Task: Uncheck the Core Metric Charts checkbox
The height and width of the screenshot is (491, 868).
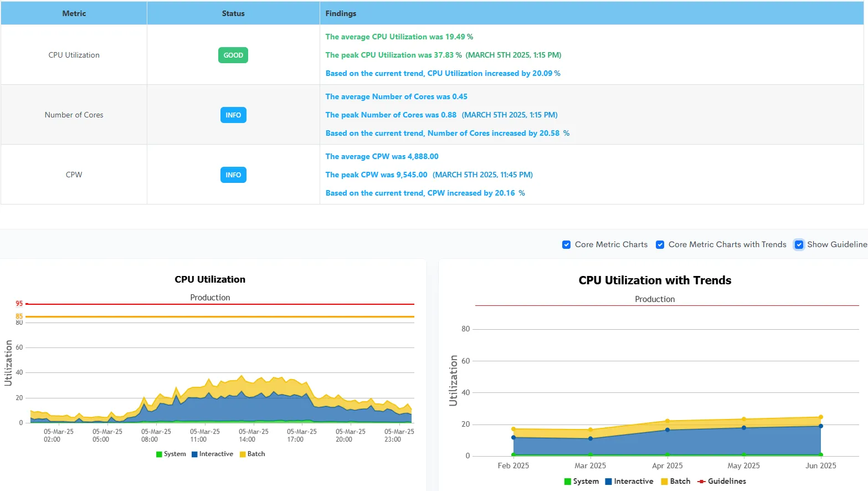Action: tap(566, 244)
